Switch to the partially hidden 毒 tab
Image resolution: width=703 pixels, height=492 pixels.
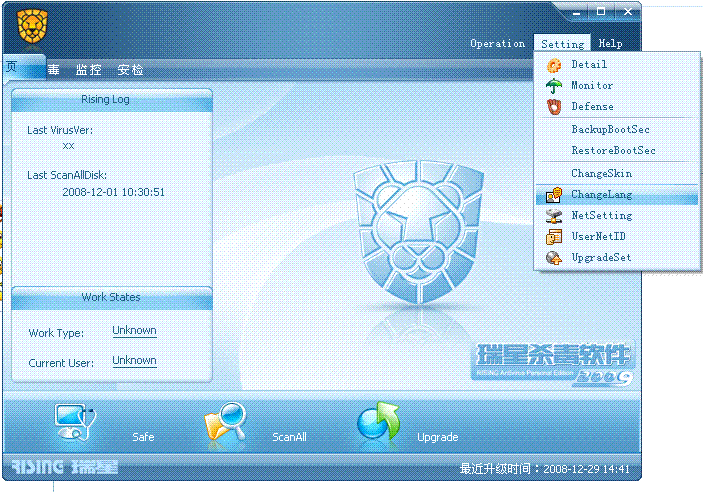click(53, 70)
